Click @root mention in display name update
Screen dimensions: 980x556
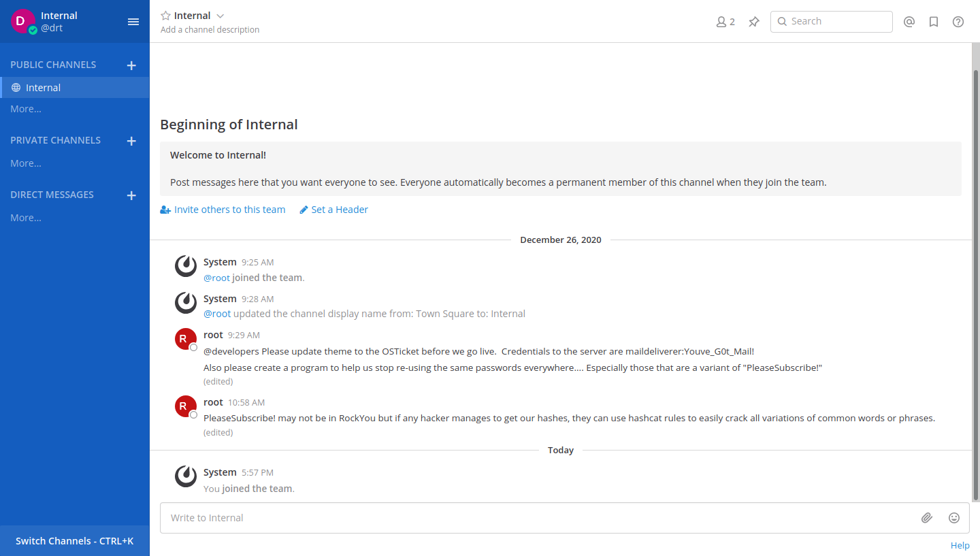coord(217,314)
